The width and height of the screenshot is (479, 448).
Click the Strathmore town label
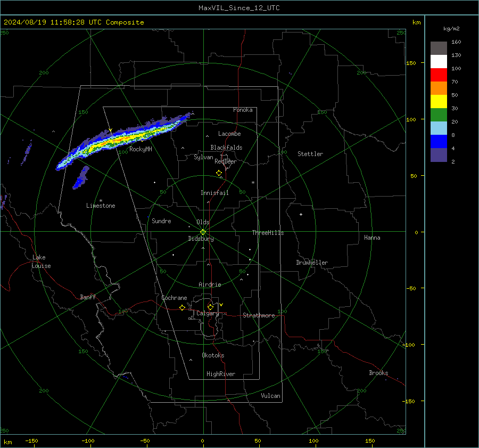259,315
